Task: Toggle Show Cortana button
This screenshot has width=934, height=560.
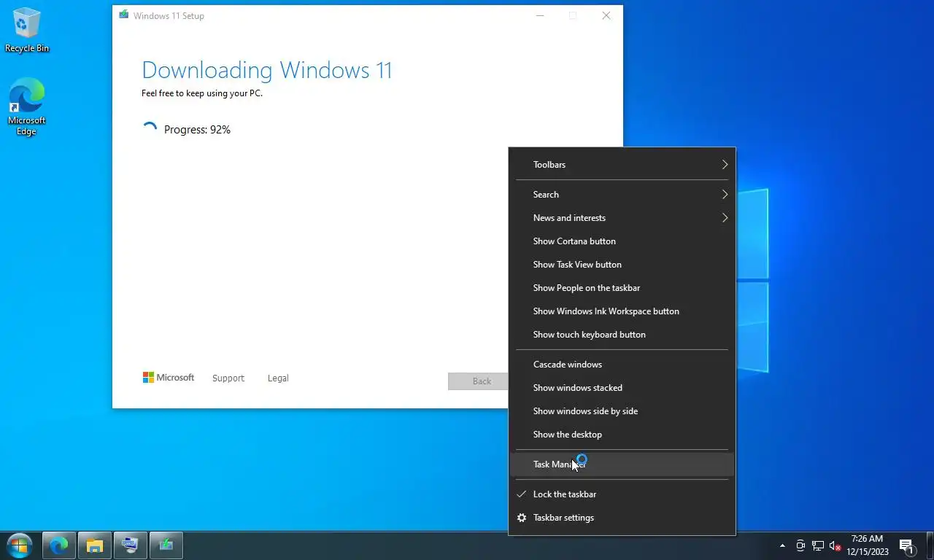Action: (622, 241)
